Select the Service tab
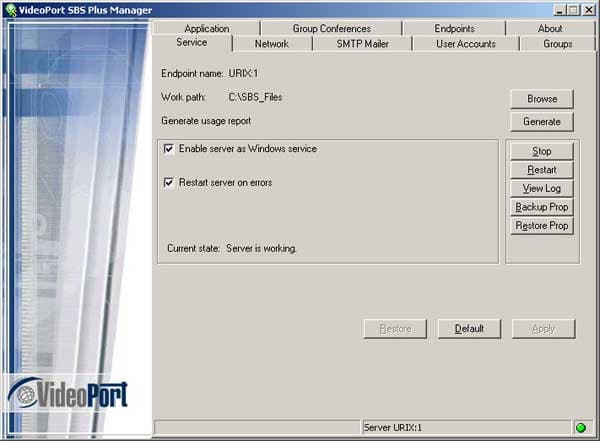The height and width of the screenshot is (441, 600). click(192, 42)
